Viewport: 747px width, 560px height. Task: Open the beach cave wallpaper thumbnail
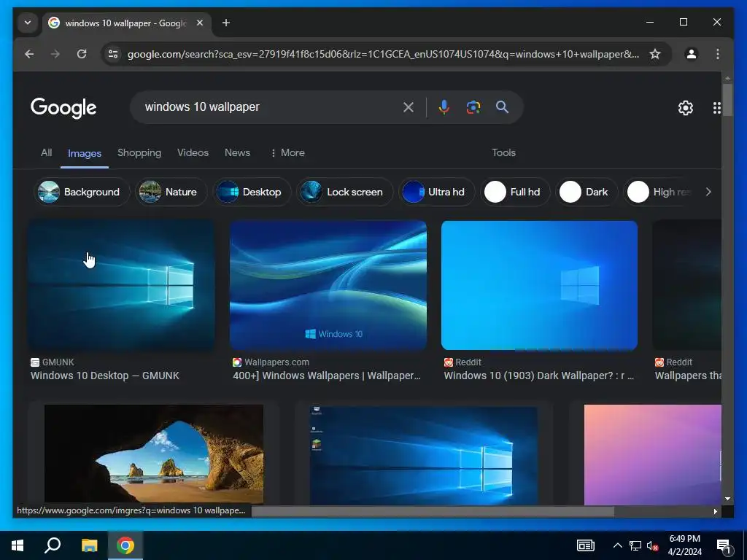pyautogui.click(x=153, y=454)
